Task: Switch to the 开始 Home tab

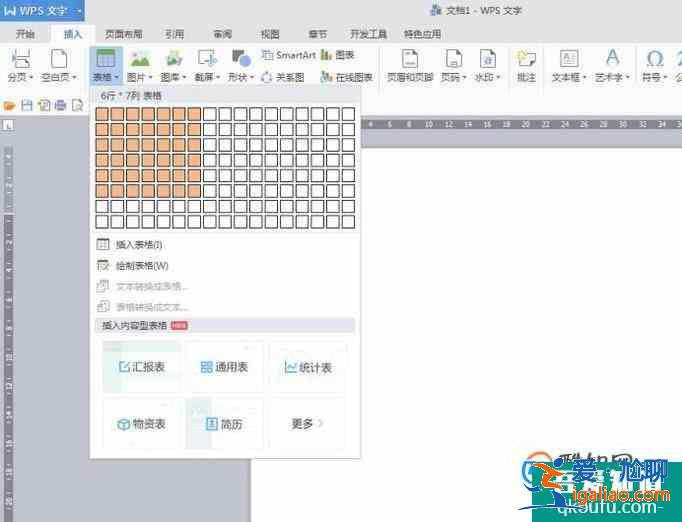Action: coord(25,34)
